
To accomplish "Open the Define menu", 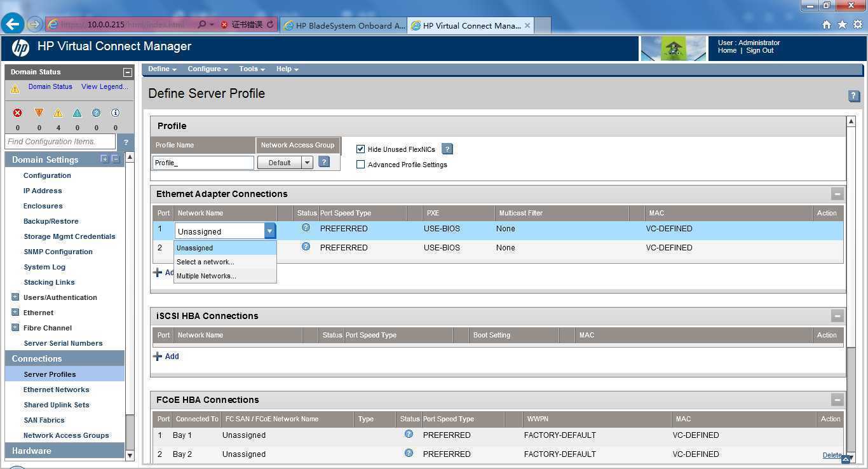I will coord(162,69).
